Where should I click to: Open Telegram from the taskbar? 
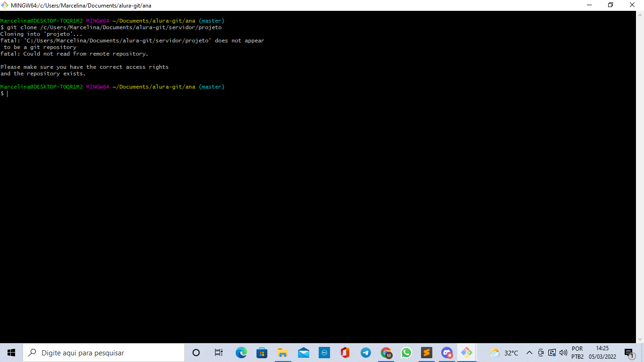click(x=366, y=353)
